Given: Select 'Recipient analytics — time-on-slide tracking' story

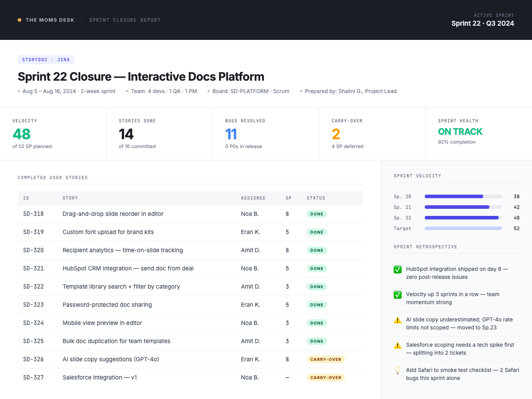Looking at the screenshot, I should point(123,250).
